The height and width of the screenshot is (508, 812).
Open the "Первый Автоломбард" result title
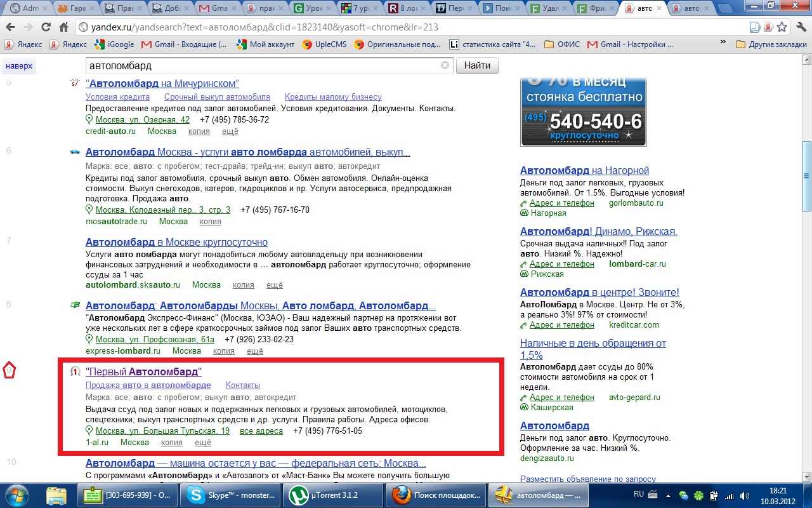click(143, 371)
